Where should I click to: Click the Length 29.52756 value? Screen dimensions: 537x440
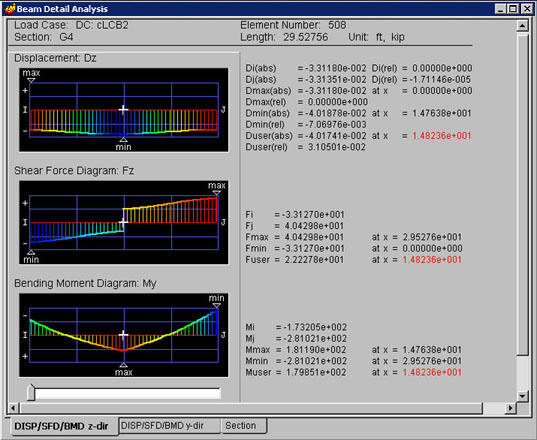point(305,37)
